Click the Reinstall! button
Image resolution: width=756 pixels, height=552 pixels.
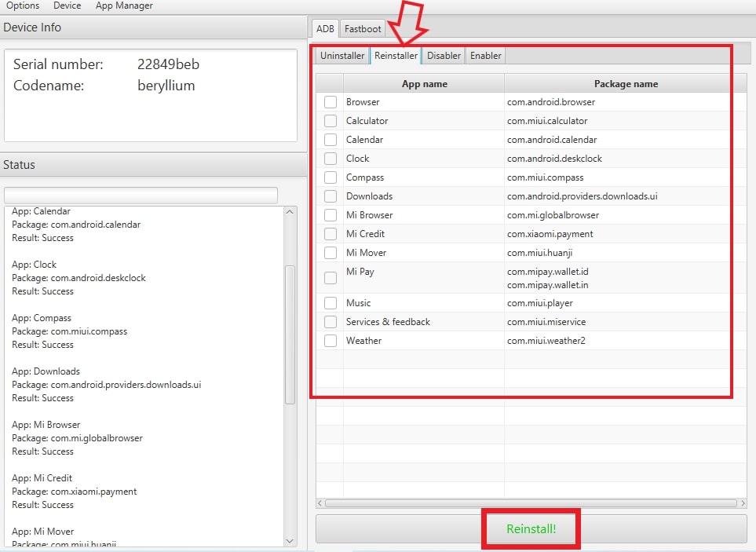click(531, 529)
